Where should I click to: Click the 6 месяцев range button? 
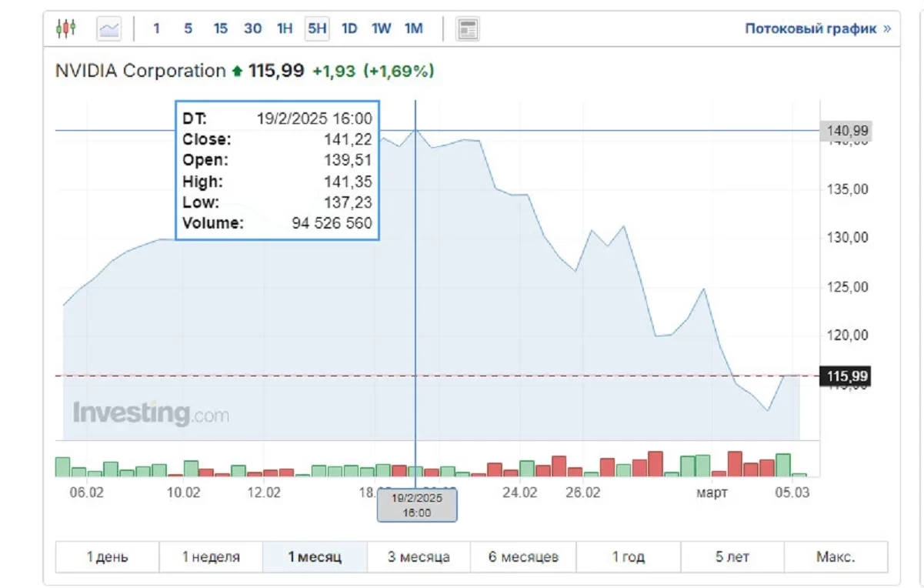tap(523, 556)
